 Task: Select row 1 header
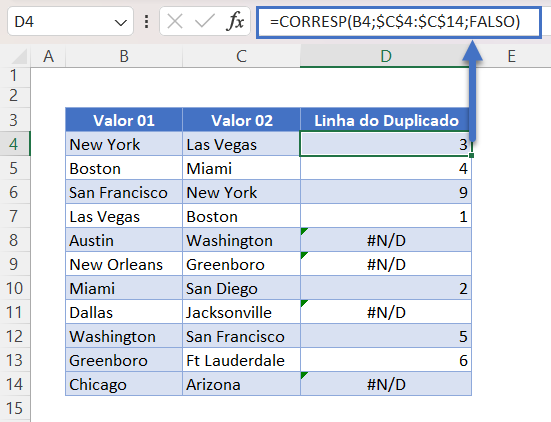click(x=15, y=76)
